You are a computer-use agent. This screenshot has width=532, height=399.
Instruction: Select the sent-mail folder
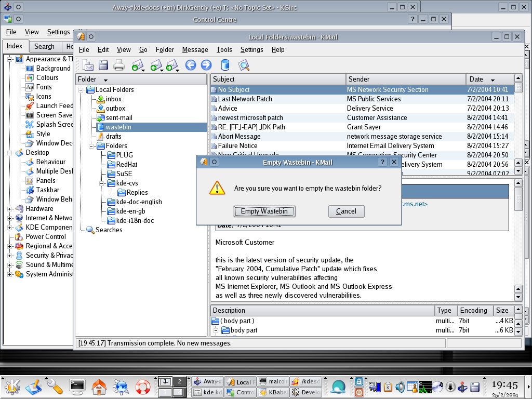pyautogui.click(x=119, y=118)
